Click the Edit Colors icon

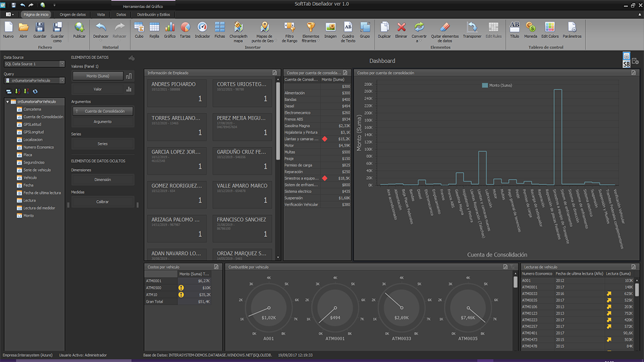pos(550,30)
